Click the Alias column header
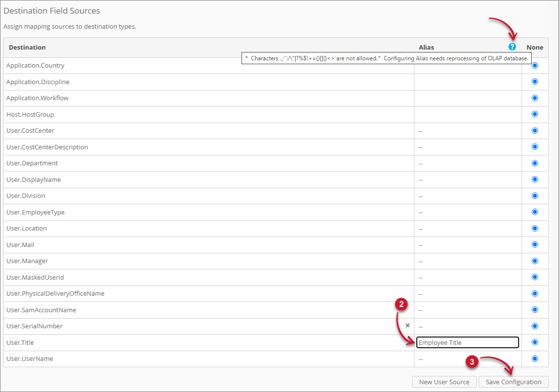This screenshot has height=392, width=559. coord(426,47)
